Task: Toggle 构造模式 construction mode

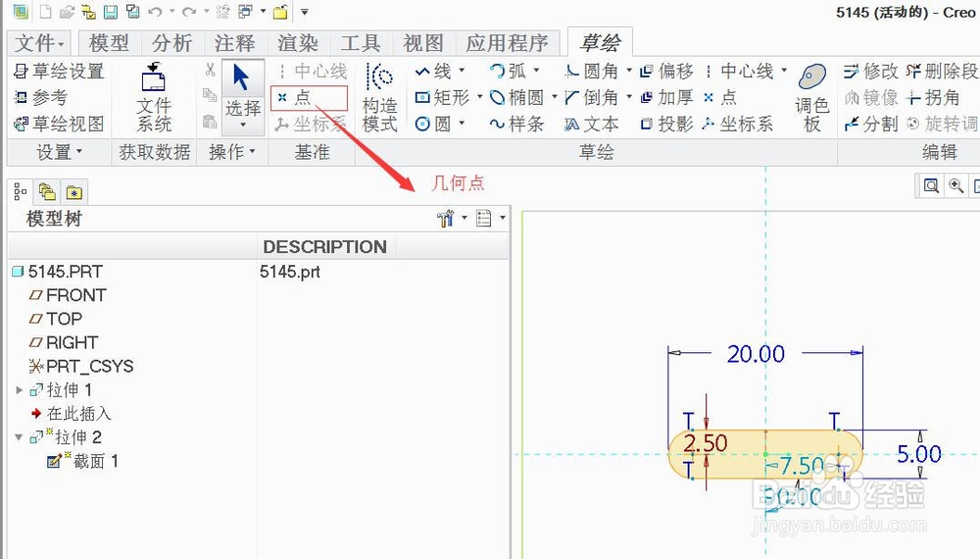Action: coord(379,97)
